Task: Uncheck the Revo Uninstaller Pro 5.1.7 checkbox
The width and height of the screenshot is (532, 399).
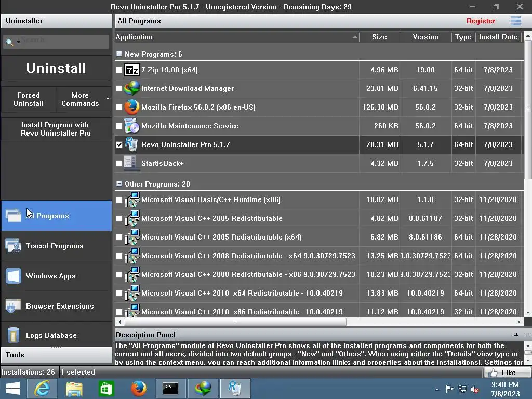Action: tap(119, 144)
